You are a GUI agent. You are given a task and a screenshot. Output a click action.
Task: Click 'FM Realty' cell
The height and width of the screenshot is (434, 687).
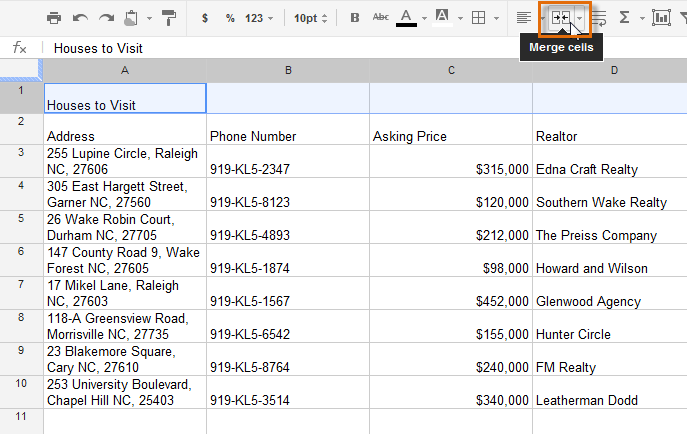[610, 359]
